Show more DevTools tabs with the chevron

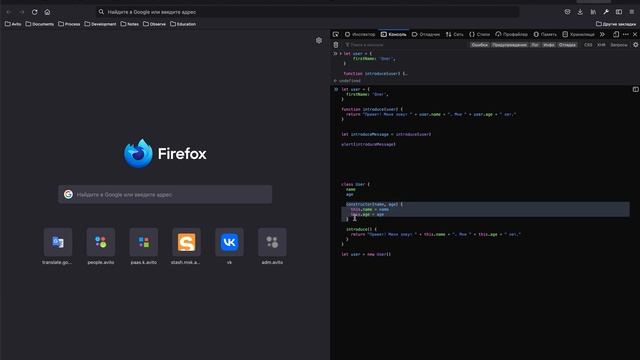click(602, 34)
